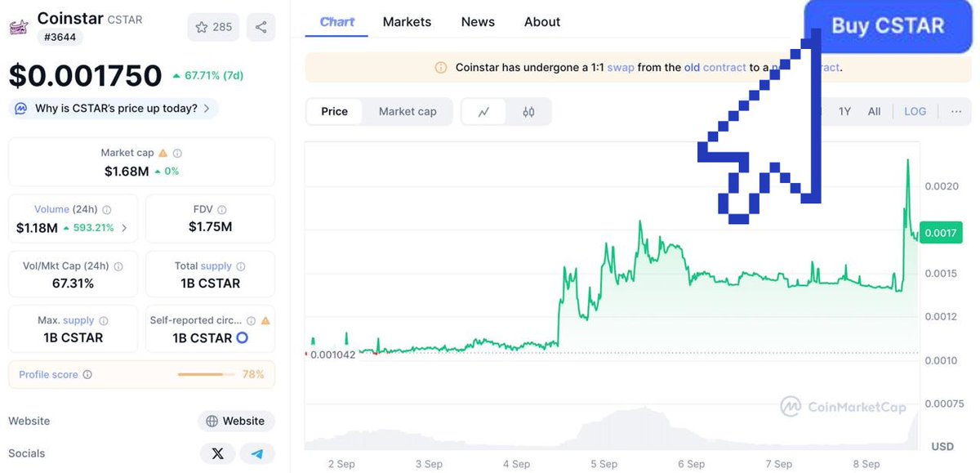The image size is (980, 473).
Task: Show Max. supply info icon
Action: click(104, 321)
